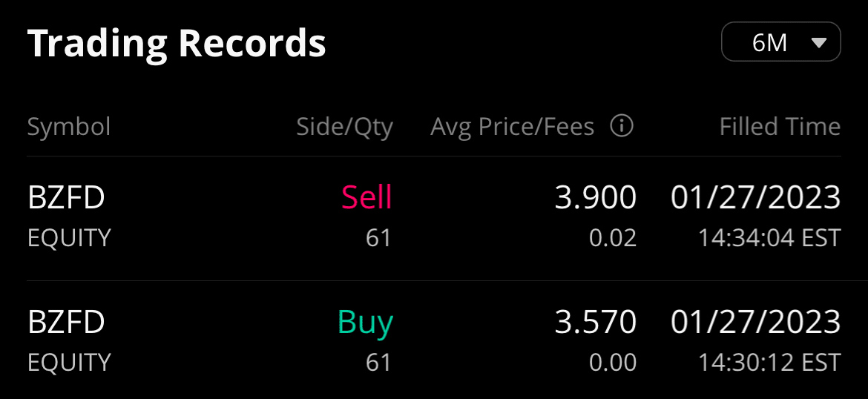
Task: Click the 14:30:12 EST filled time
Action: 769,363
